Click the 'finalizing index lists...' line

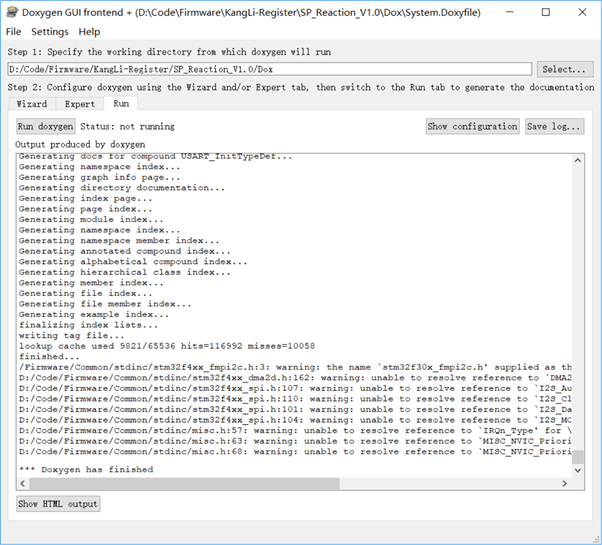(x=88, y=325)
